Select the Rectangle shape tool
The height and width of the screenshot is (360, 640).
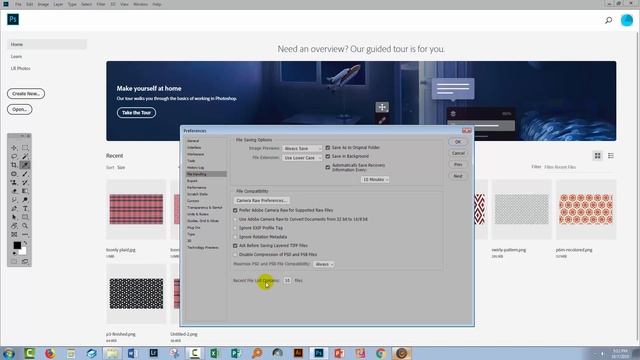tap(25, 217)
